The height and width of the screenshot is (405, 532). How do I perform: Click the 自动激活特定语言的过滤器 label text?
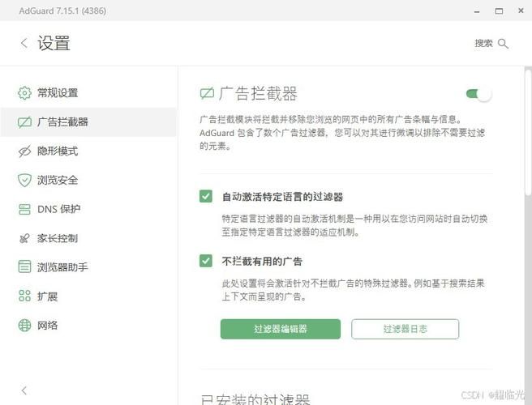click(282, 197)
